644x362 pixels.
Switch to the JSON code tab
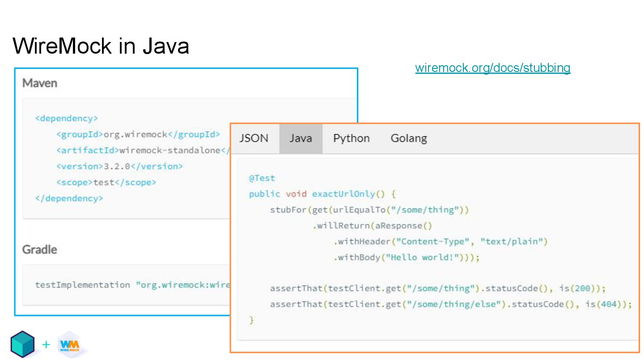pos(254,139)
